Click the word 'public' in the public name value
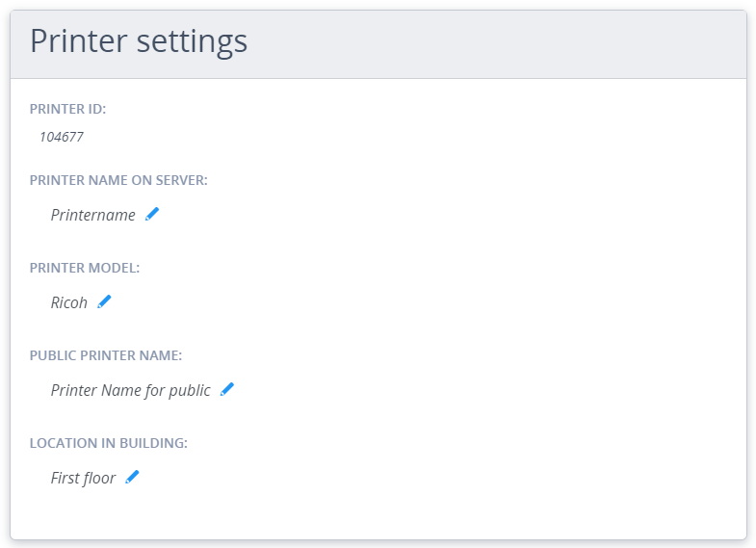 [189, 390]
